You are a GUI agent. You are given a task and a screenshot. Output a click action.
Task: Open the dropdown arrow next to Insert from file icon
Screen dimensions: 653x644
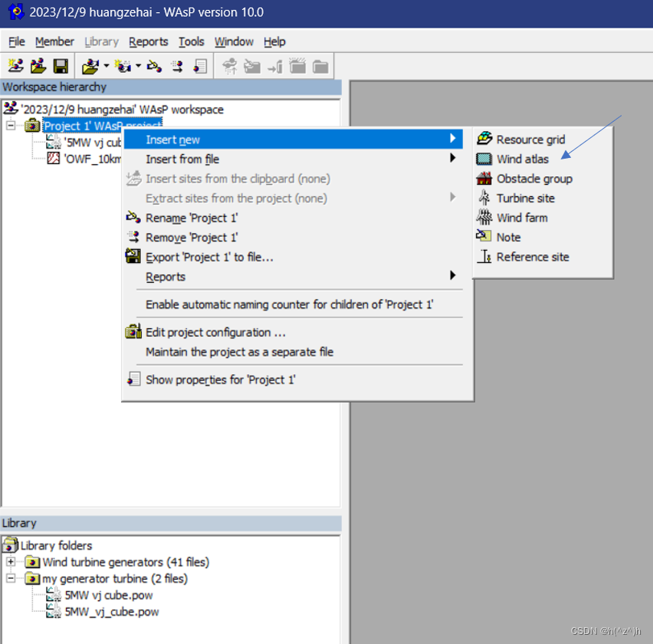[107, 66]
